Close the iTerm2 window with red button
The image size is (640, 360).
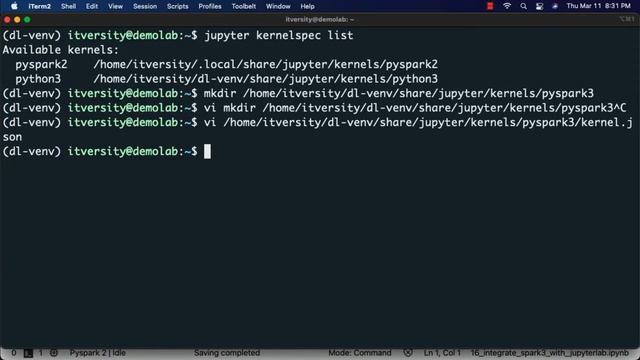[x=7, y=20]
